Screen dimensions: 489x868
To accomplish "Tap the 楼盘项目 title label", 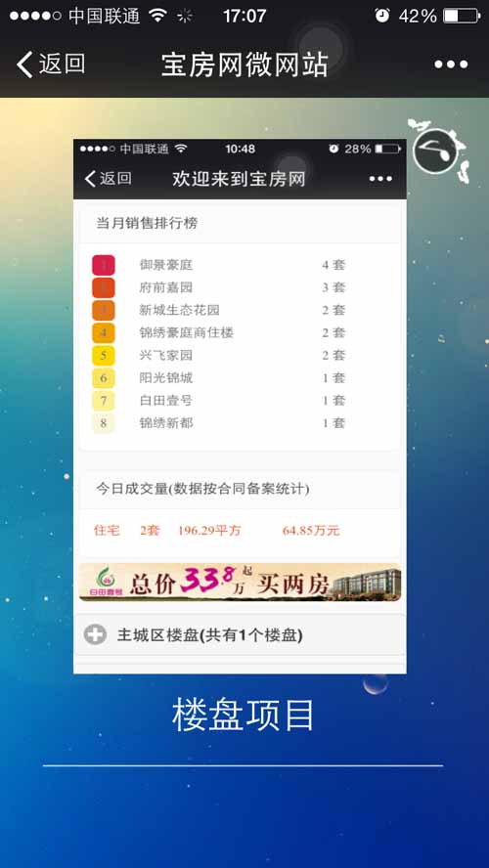I will click(244, 715).
